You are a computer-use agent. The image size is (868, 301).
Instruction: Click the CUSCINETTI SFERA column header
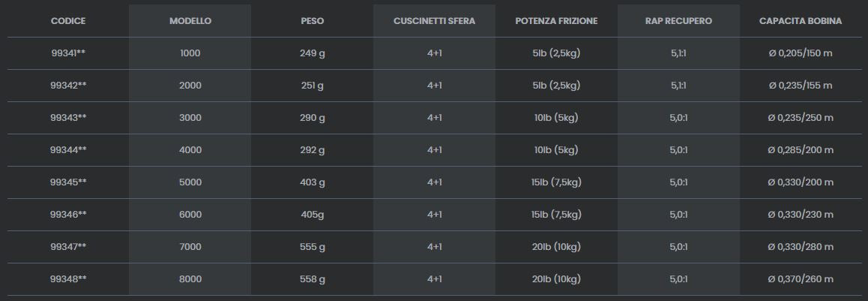[434, 21]
